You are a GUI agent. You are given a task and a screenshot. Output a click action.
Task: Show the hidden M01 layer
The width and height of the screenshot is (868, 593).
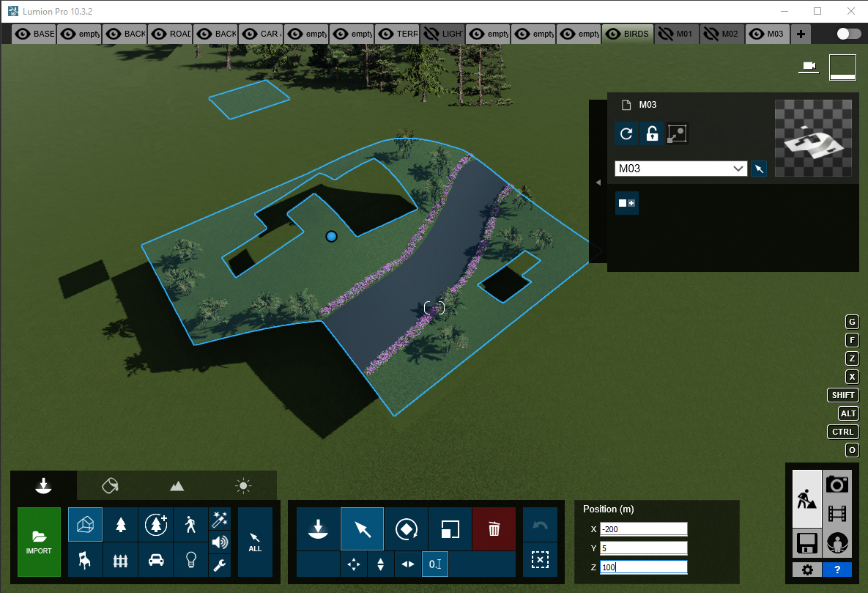666,34
